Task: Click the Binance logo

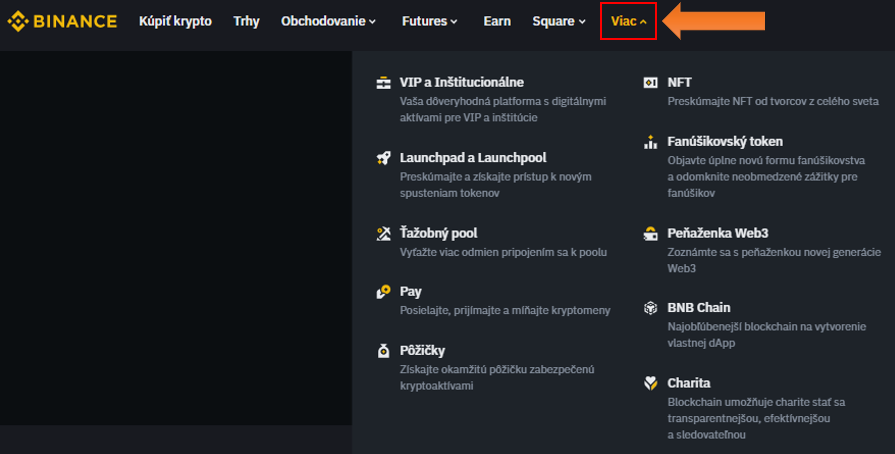Action: click(62, 21)
